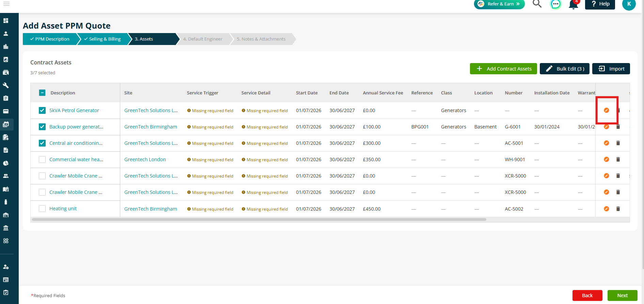The width and height of the screenshot is (644, 304).
Task: Delete the Central air conditioning asset
Action: coord(618,143)
